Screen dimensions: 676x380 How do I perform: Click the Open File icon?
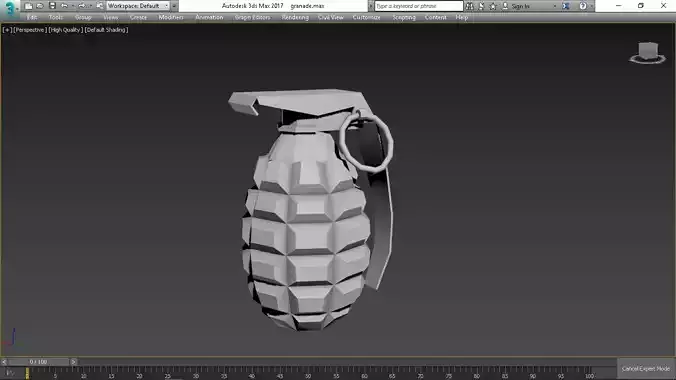[x=40, y=6]
